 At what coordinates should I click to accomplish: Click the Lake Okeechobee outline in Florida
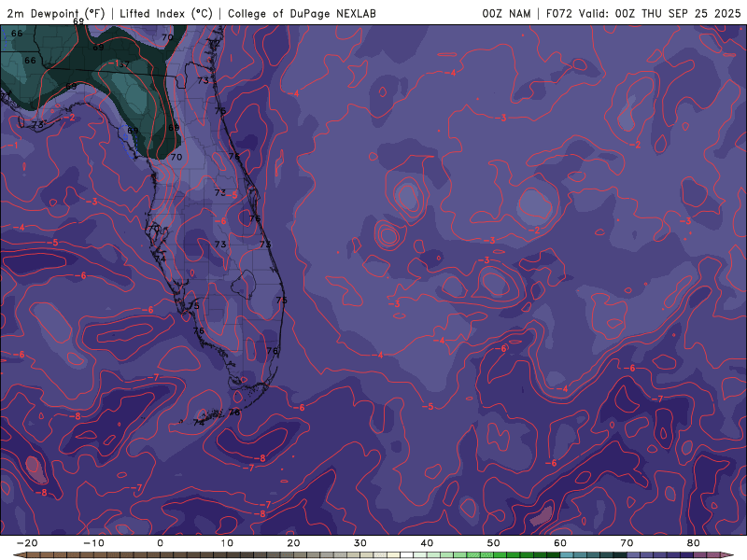click(244, 285)
